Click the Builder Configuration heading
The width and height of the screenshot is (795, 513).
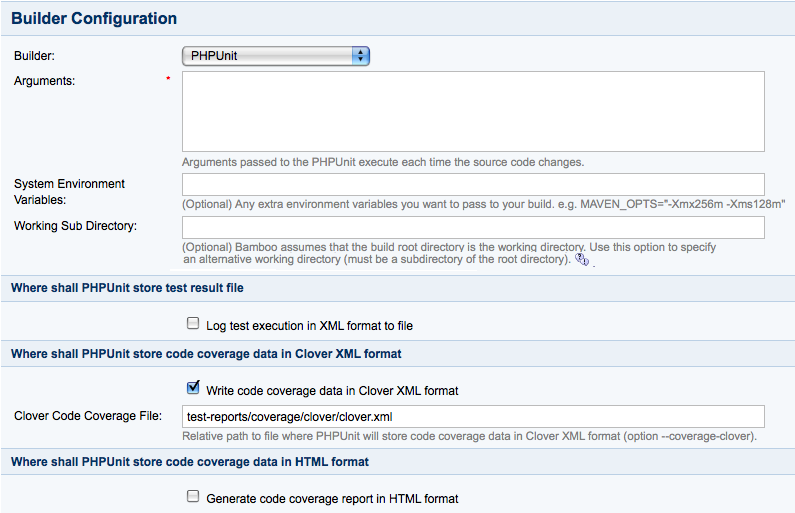coord(94,19)
